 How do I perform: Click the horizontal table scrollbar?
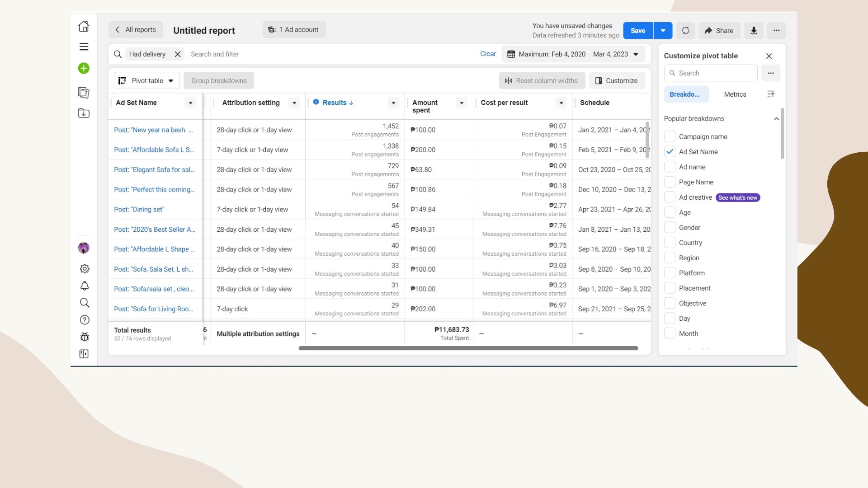point(468,348)
